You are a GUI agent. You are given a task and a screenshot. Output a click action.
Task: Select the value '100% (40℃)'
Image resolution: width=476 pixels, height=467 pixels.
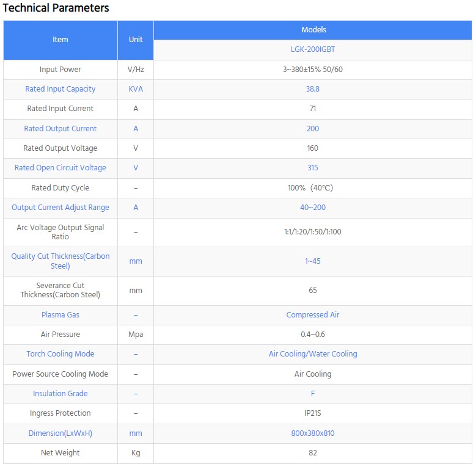pyautogui.click(x=310, y=187)
